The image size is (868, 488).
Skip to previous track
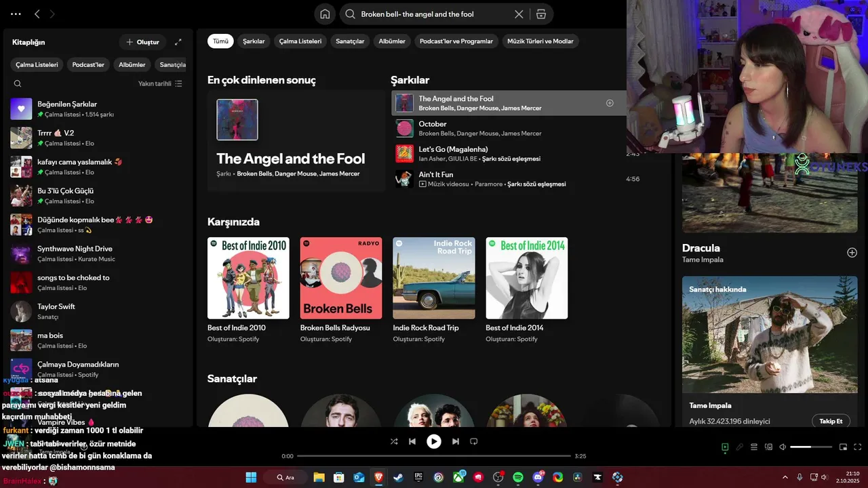412,441
